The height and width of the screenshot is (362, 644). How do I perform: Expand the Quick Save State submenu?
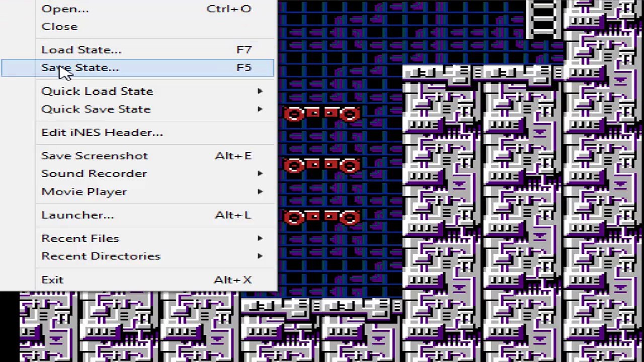[x=137, y=109]
